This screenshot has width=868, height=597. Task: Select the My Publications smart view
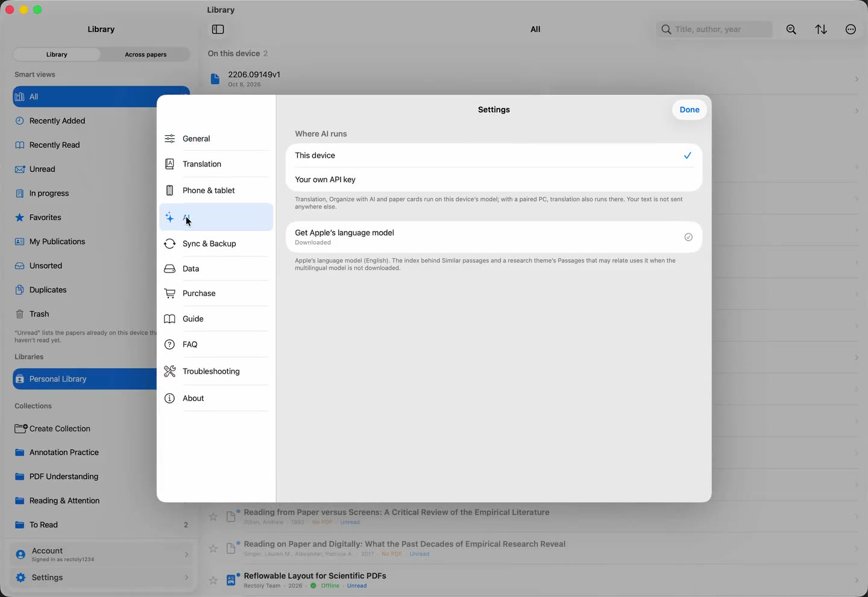[84, 242]
